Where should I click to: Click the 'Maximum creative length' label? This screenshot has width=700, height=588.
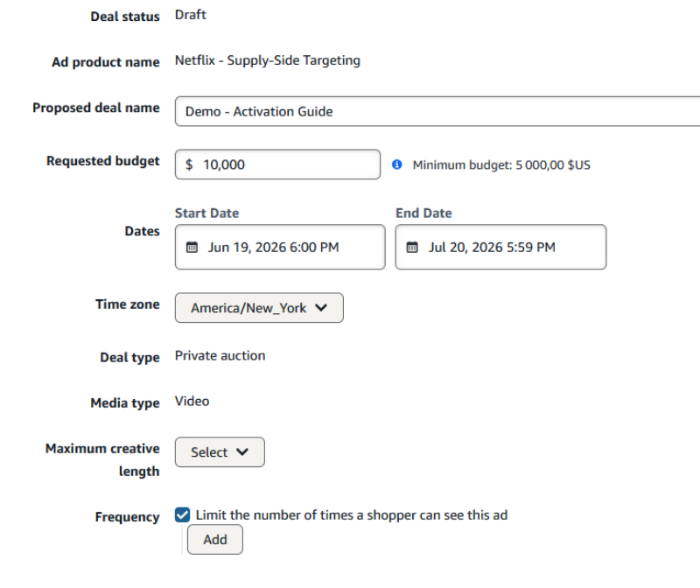coord(102,460)
